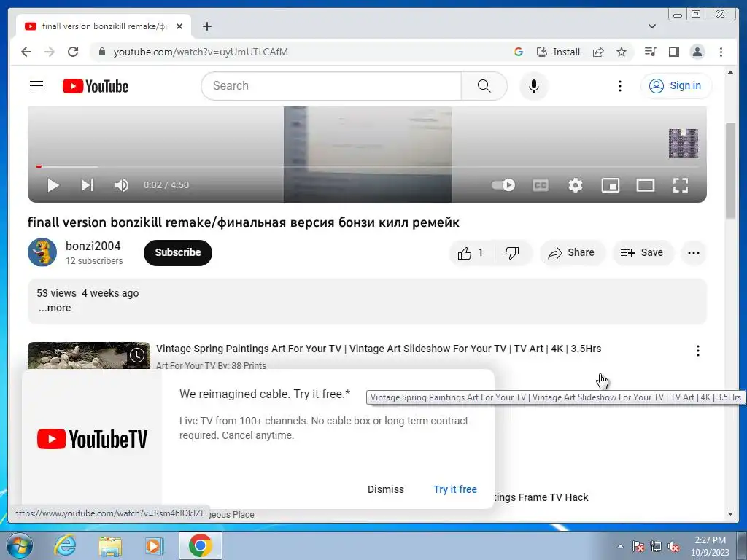Open Windows Media Player from taskbar
The width and height of the screenshot is (747, 560).
pyautogui.click(x=155, y=545)
